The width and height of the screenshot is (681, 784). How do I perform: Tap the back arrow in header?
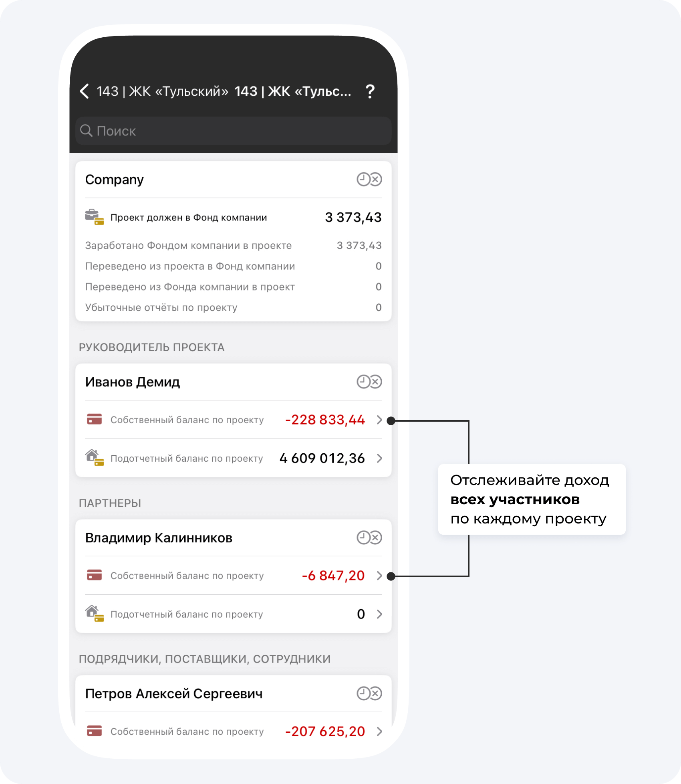85,91
